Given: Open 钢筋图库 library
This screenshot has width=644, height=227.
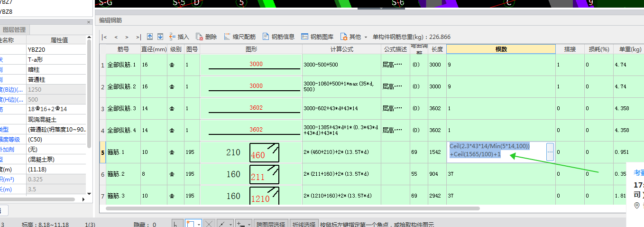Looking at the screenshot, I should click(x=317, y=37).
